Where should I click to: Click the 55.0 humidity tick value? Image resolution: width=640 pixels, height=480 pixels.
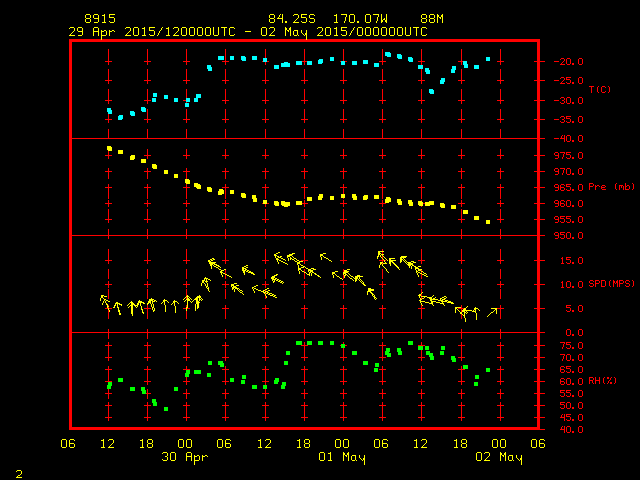click(x=571, y=393)
